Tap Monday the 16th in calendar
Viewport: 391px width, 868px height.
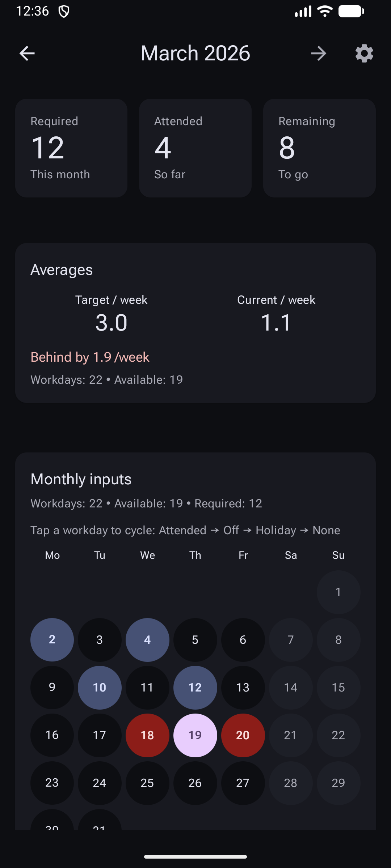pos(52,735)
